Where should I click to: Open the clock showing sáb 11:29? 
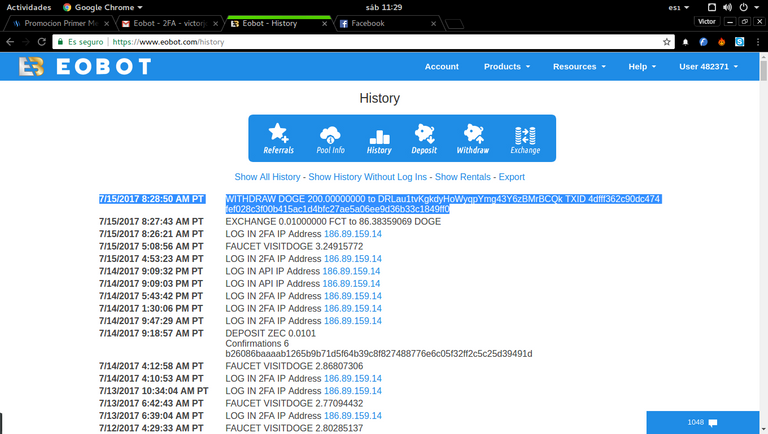click(384, 7)
